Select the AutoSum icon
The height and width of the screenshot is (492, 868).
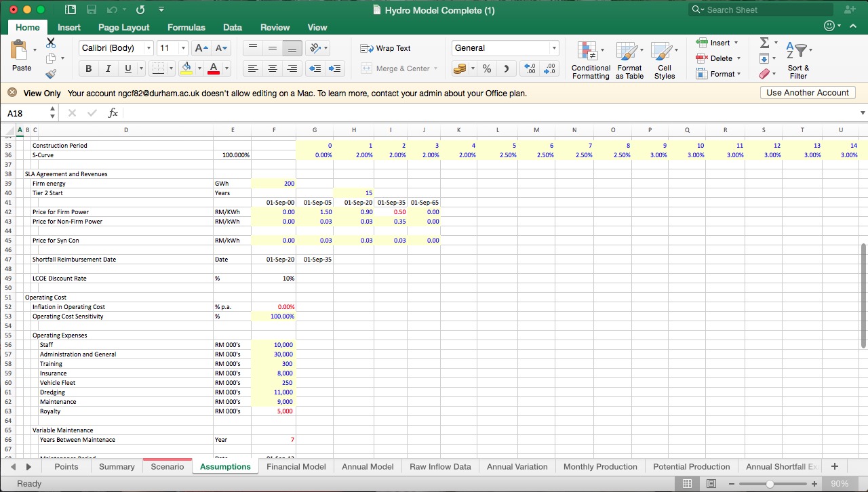[765, 42]
